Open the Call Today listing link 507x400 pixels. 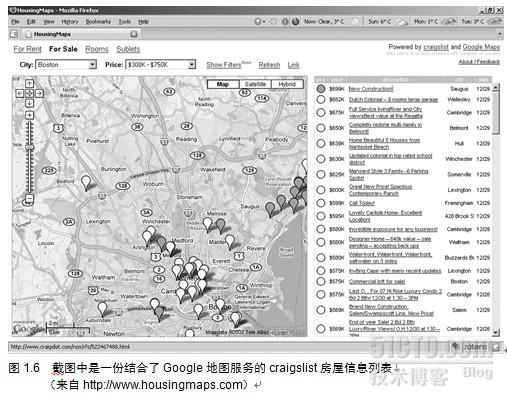pos(362,203)
